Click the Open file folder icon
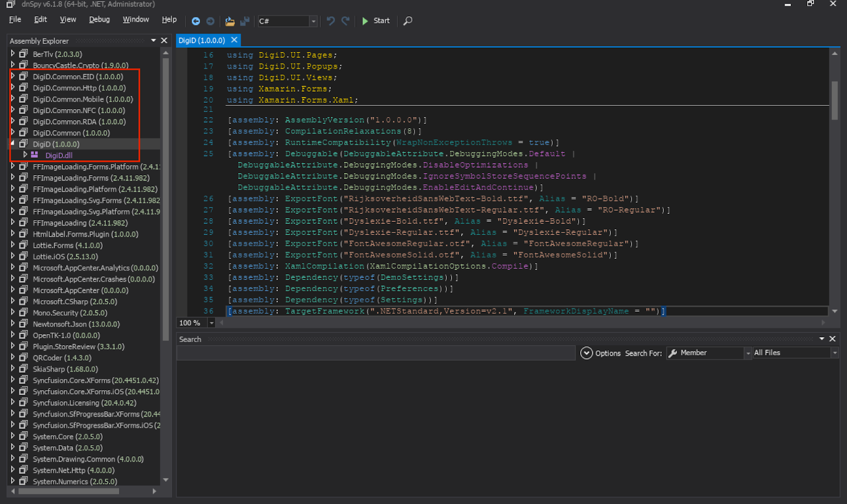 click(230, 21)
